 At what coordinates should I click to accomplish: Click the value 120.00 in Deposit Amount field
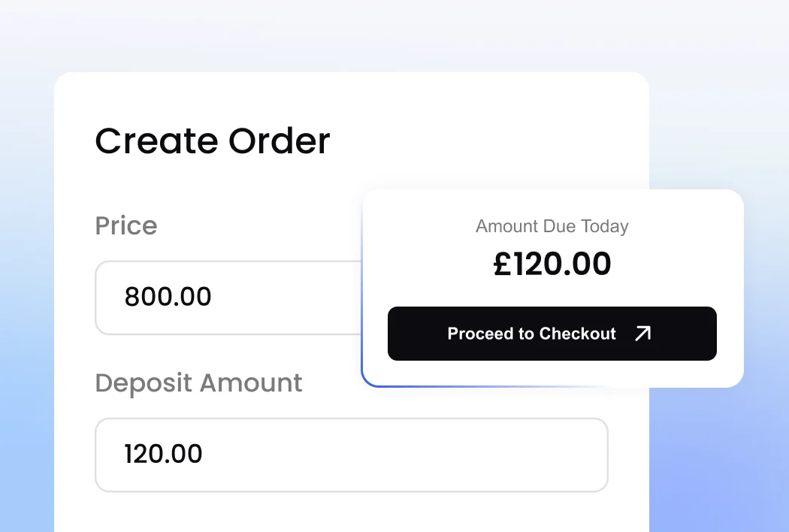coord(162,454)
